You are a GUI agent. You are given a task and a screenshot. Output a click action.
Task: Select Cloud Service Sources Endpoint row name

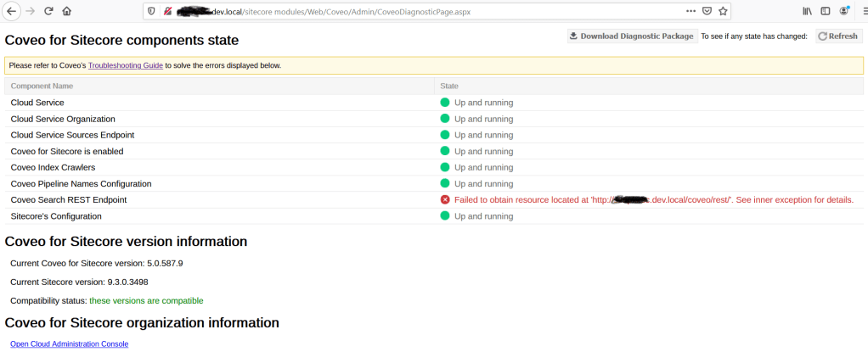tap(72, 135)
